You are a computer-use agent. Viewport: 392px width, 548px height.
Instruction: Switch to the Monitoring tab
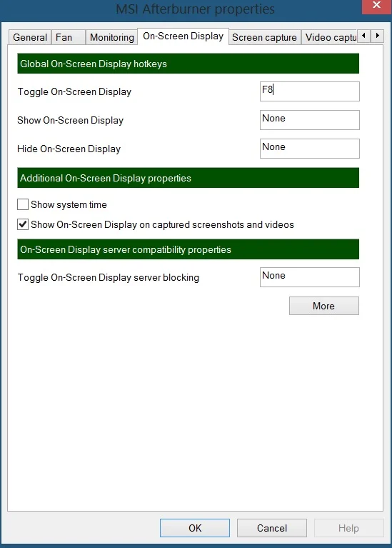pyautogui.click(x=111, y=37)
